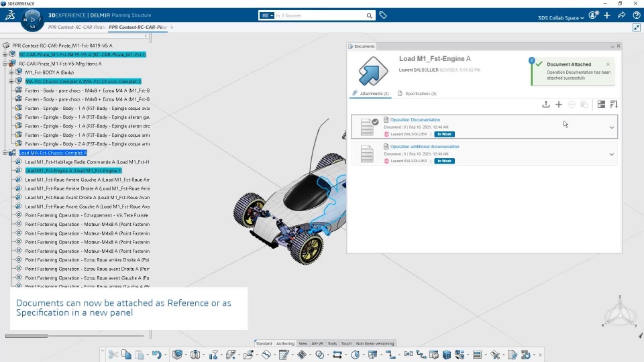This screenshot has width=644, height=362.
Task: Open the Help question mark icon
Action: [636, 15]
